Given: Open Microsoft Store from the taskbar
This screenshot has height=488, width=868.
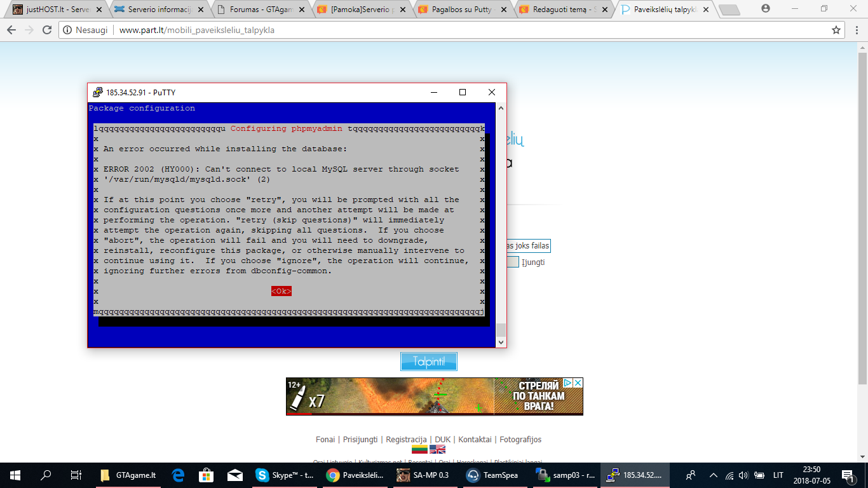Looking at the screenshot, I should point(207,475).
